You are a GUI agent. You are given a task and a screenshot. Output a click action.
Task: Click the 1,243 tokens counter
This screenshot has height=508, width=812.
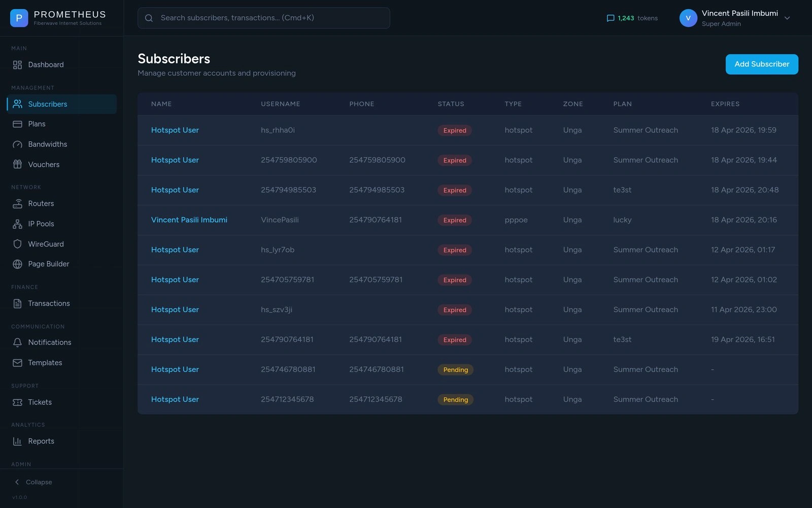(632, 18)
